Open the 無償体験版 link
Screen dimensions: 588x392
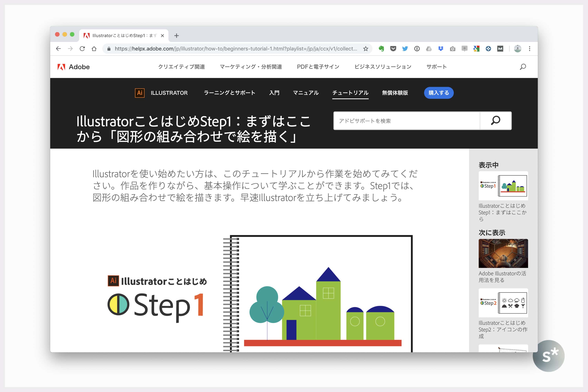click(395, 93)
